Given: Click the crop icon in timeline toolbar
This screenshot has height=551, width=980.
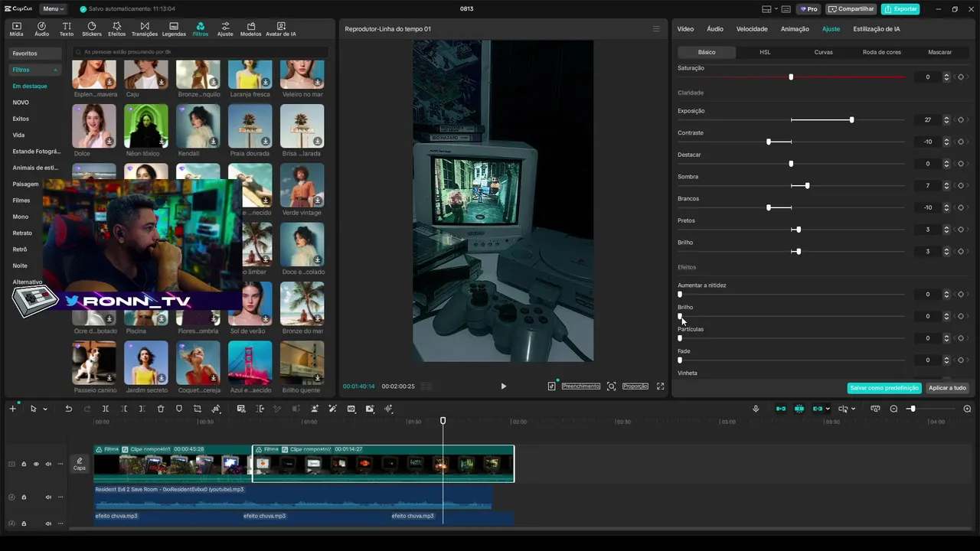Looking at the screenshot, I should point(198,409).
